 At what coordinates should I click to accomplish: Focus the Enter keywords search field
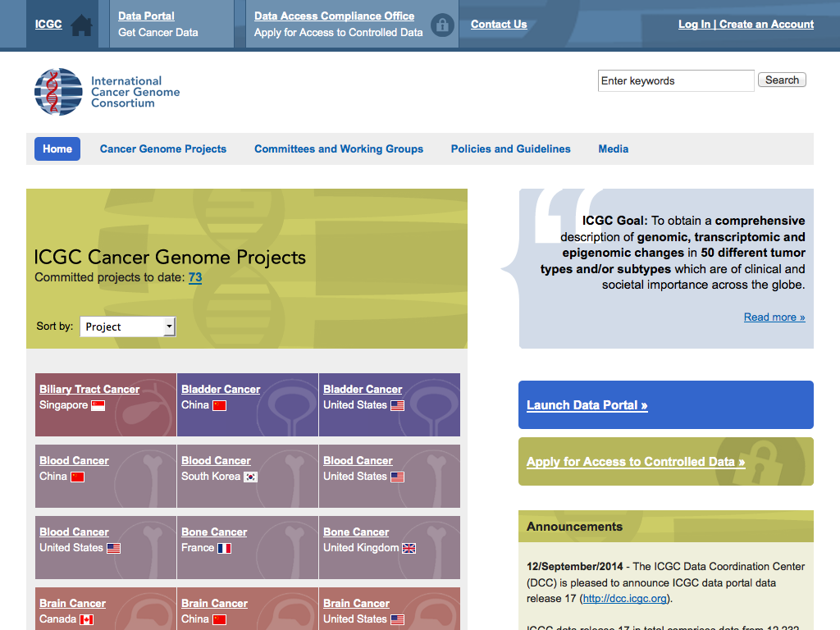[676, 81]
